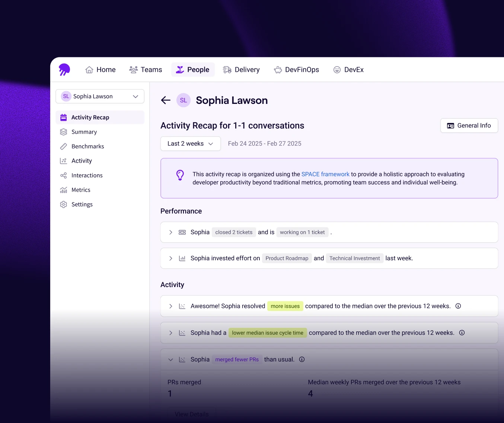The image size is (504, 423).
Task: Expand the closed tickets performance row
Action: point(171,232)
